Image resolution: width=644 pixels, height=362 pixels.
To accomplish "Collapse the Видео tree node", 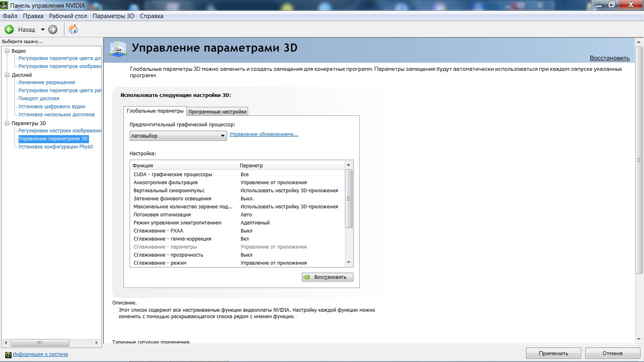I will tap(7, 51).
